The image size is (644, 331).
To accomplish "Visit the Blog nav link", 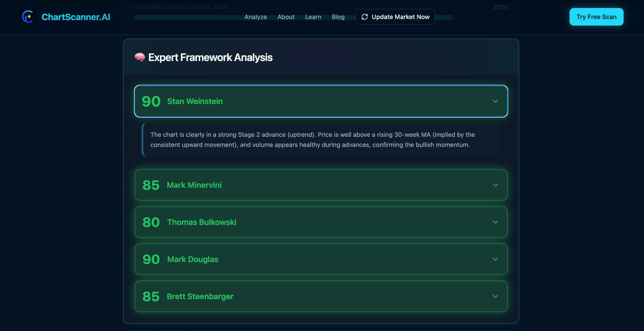I will [x=338, y=17].
